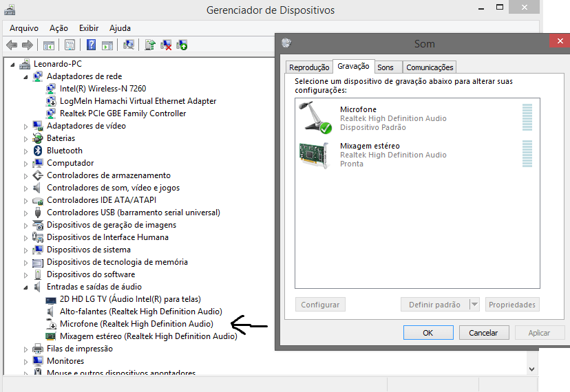Select Microfone (Realtek High Definition Audio) tree item
This screenshot has height=392, width=570.
[x=136, y=324]
